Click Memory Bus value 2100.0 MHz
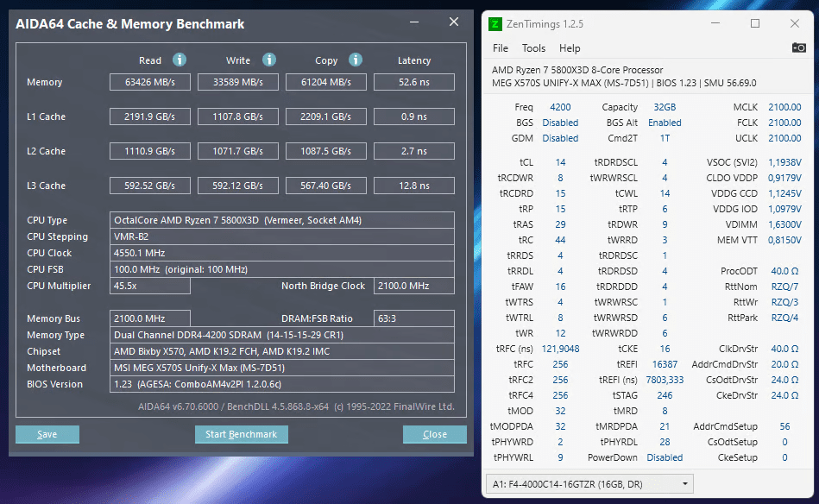This screenshot has height=504, width=819. pyautogui.click(x=150, y=318)
